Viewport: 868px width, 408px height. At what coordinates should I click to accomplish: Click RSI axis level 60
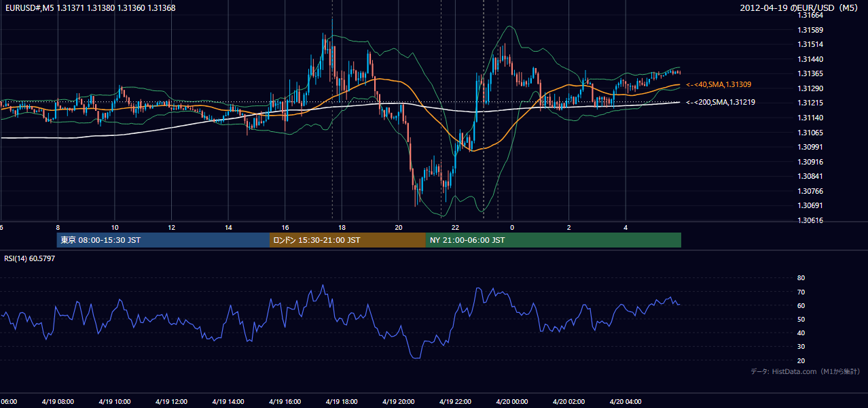coord(801,305)
